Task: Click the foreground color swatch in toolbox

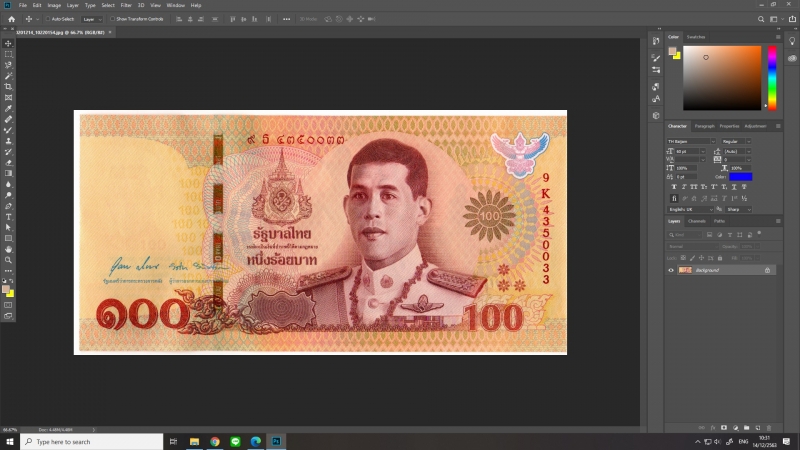Action: (x=6, y=290)
